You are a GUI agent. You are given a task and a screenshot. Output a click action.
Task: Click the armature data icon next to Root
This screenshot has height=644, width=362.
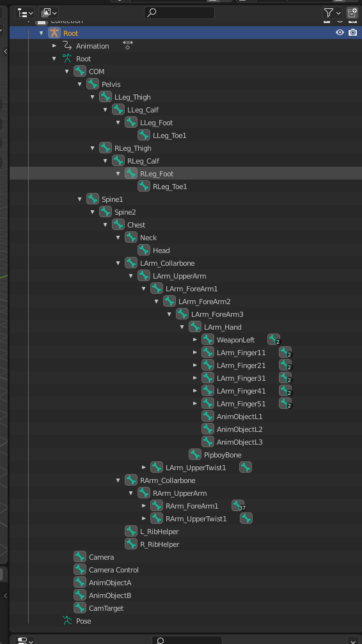(67, 58)
